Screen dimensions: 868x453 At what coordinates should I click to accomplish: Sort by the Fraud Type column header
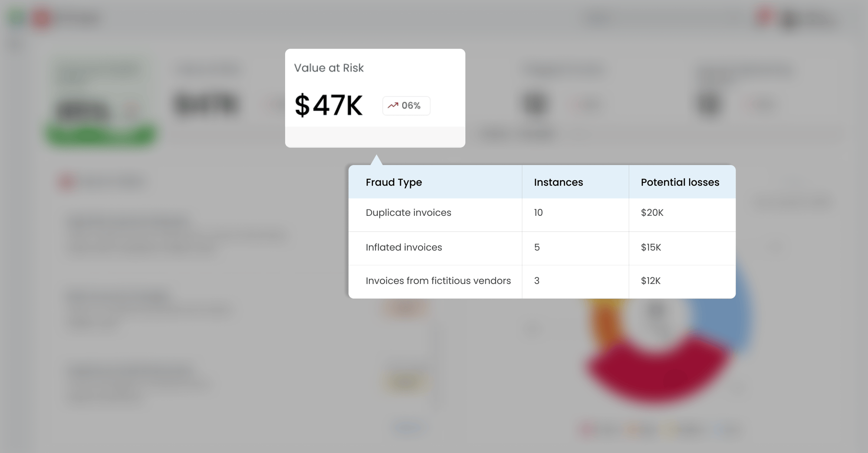point(394,182)
